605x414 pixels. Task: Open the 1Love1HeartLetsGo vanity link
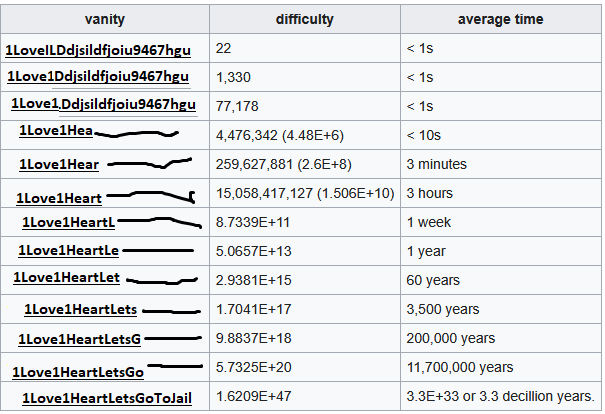[78, 372]
